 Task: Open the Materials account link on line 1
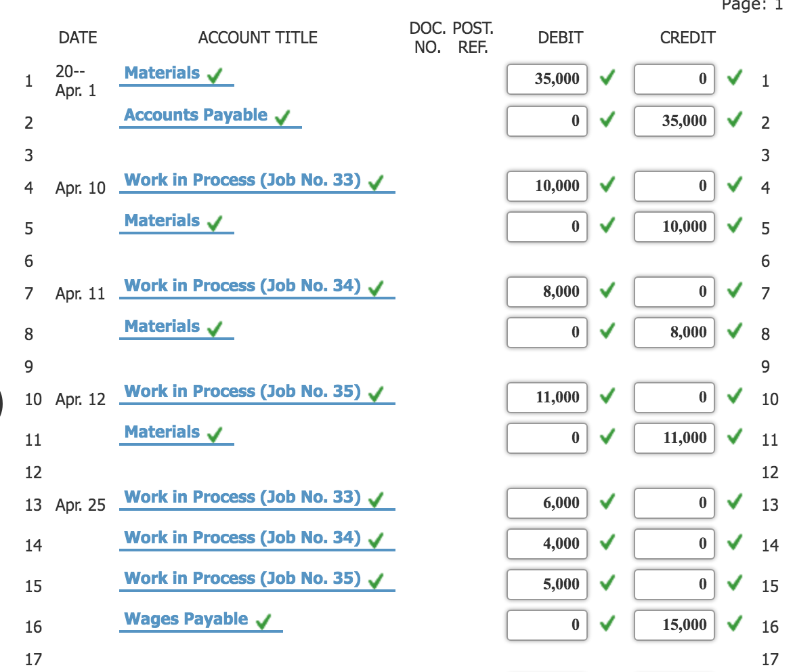pos(160,72)
